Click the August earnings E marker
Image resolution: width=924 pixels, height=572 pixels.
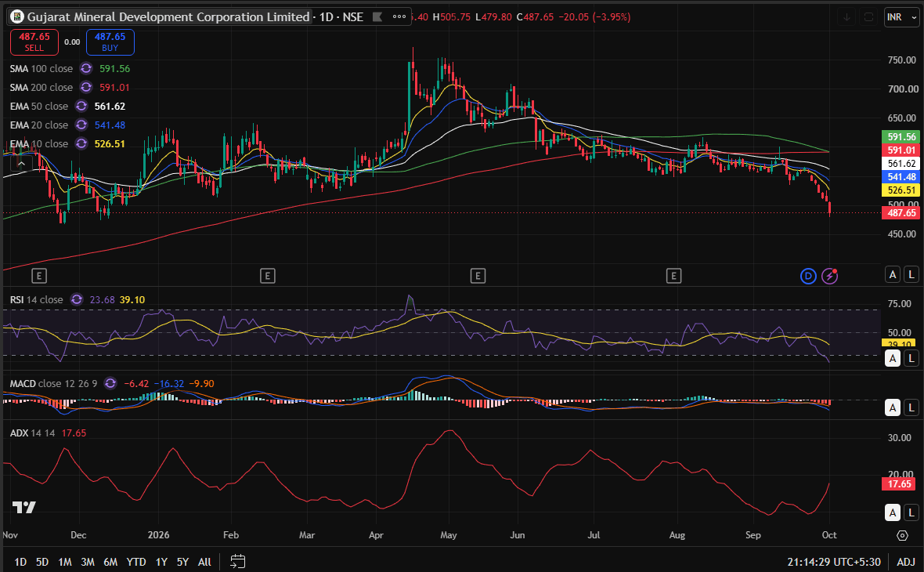click(x=673, y=275)
